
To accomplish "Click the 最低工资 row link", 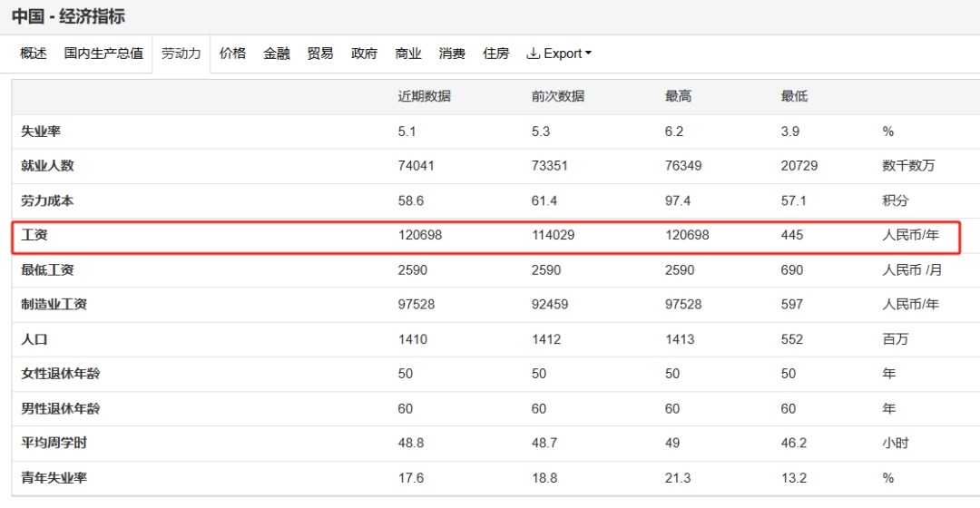I will click(x=47, y=269).
